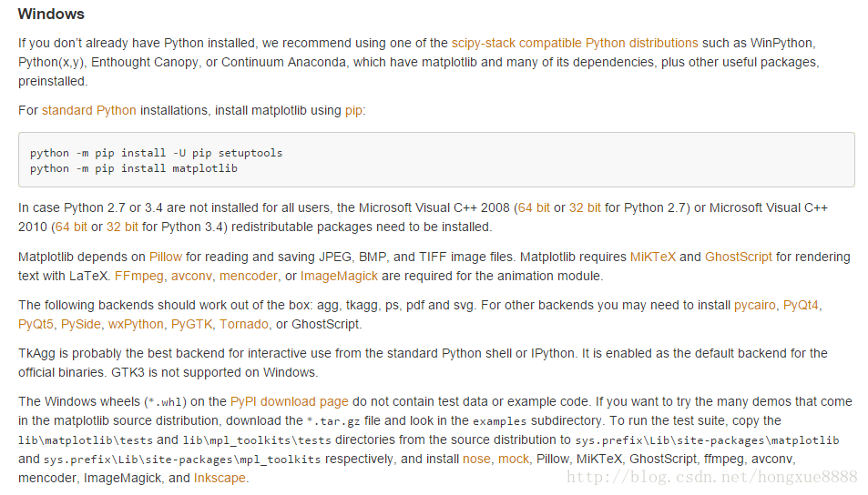Click the lib\matplotlib\tests path text
The image size is (868, 495).
point(86,440)
